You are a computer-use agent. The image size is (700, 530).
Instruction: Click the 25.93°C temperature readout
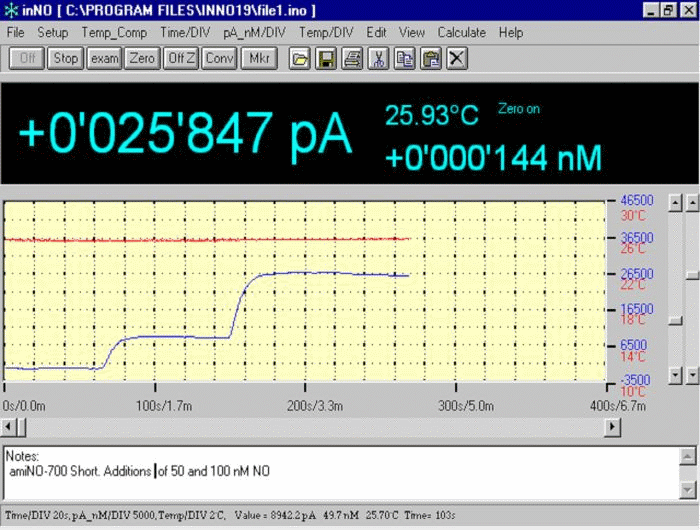(432, 115)
